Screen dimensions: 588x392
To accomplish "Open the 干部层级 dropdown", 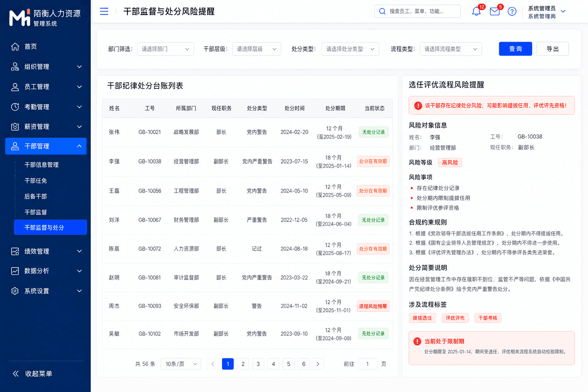I will tap(256, 49).
